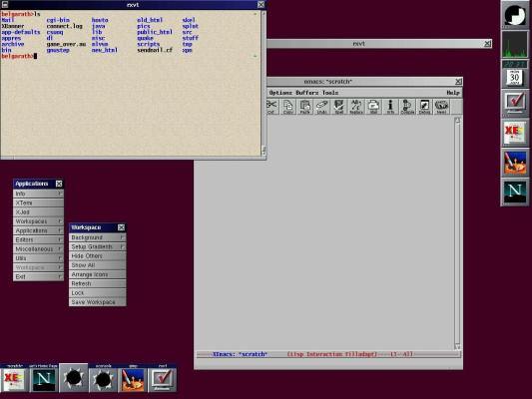Viewport: 532px width, 399px height.
Task: Click the Cut scissors icon in XEmacs toolbar
Action: pos(272,107)
